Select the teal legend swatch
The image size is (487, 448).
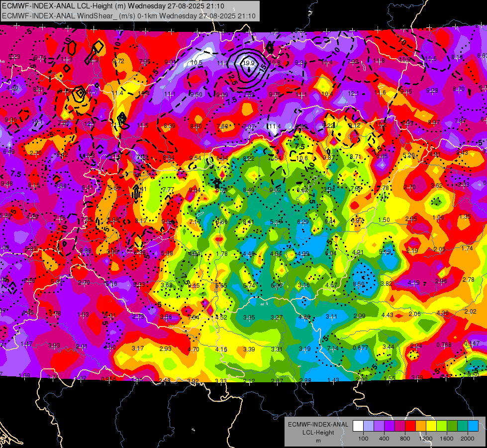tap(463, 426)
